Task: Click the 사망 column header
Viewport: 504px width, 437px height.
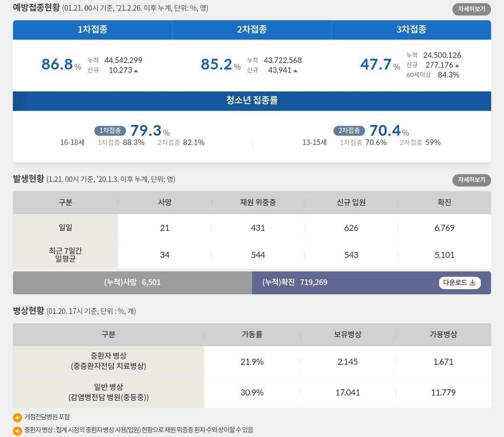Action: (165, 202)
